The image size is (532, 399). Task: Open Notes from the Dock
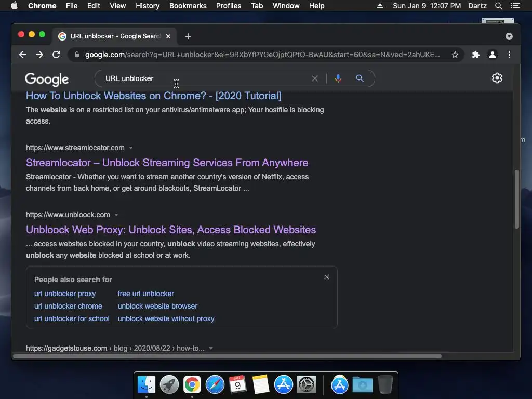(x=261, y=385)
